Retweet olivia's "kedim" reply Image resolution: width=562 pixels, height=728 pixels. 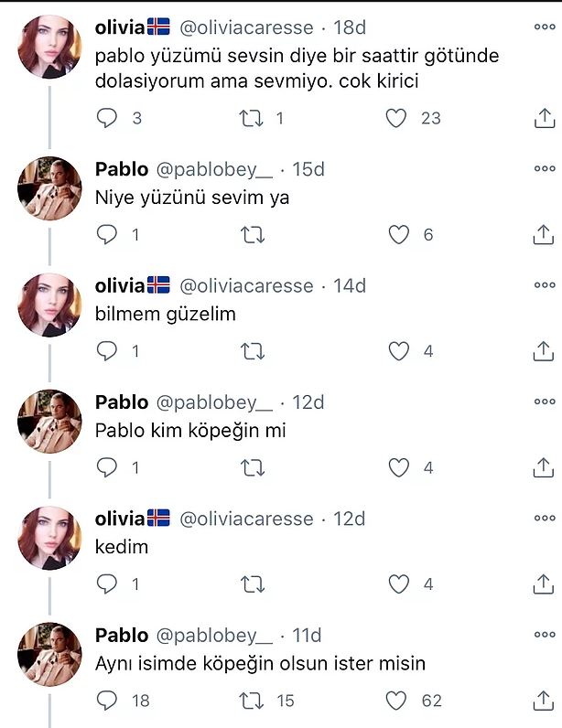click(252, 584)
